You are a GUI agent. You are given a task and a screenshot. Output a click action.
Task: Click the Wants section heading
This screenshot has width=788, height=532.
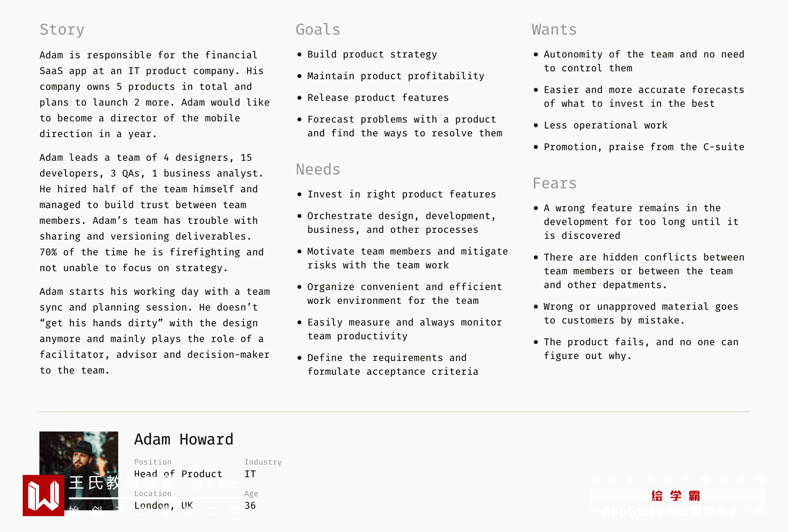pos(554,30)
